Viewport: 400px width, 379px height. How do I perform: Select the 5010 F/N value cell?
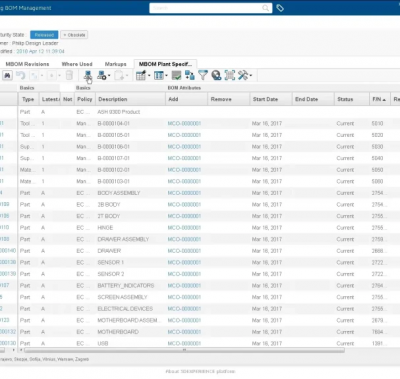point(377,123)
